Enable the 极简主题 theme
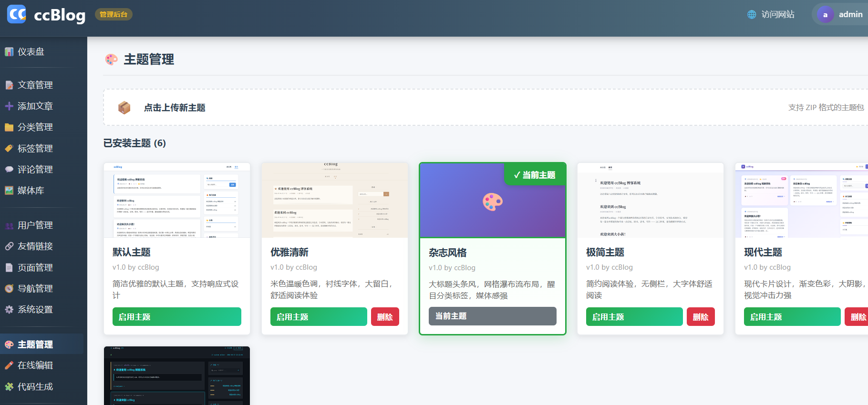 click(634, 317)
